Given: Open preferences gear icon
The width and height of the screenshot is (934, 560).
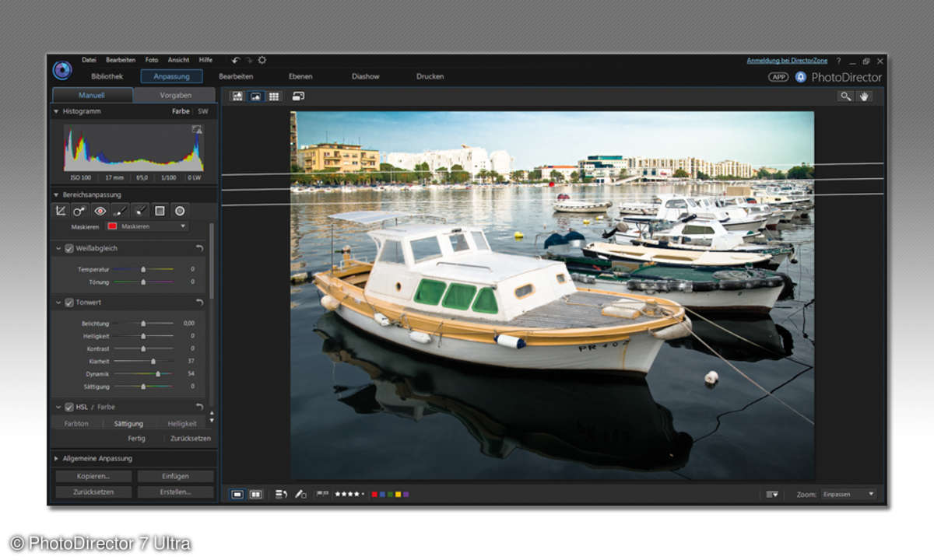Looking at the screenshot, I should click(262, 60).
